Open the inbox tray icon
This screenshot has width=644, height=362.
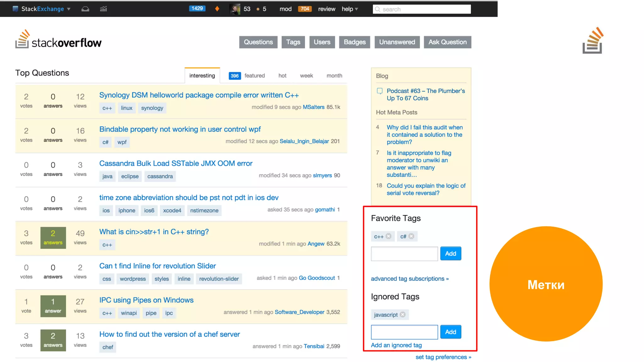tap(85, 9)
